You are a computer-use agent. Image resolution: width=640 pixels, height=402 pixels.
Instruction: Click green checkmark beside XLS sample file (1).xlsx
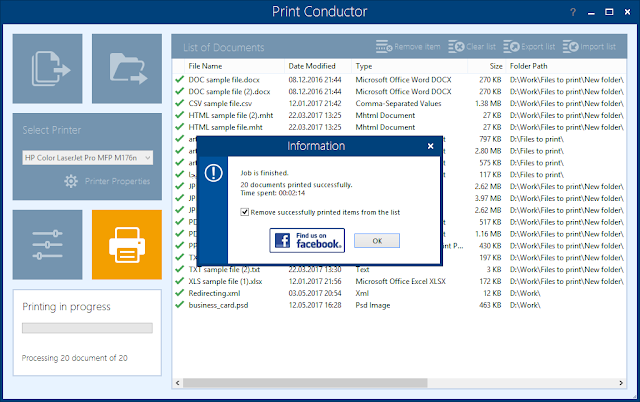pyautogui.click(x=179, y=281)
